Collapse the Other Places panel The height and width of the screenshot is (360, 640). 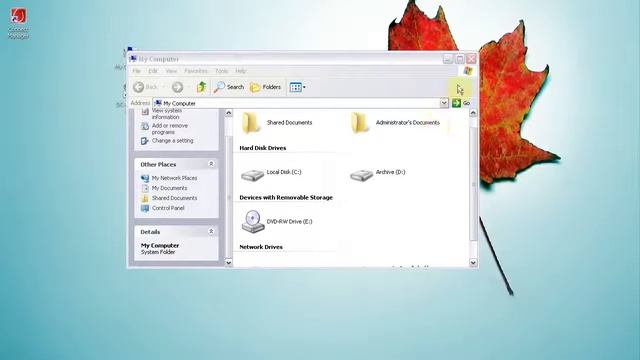point(211,164)
